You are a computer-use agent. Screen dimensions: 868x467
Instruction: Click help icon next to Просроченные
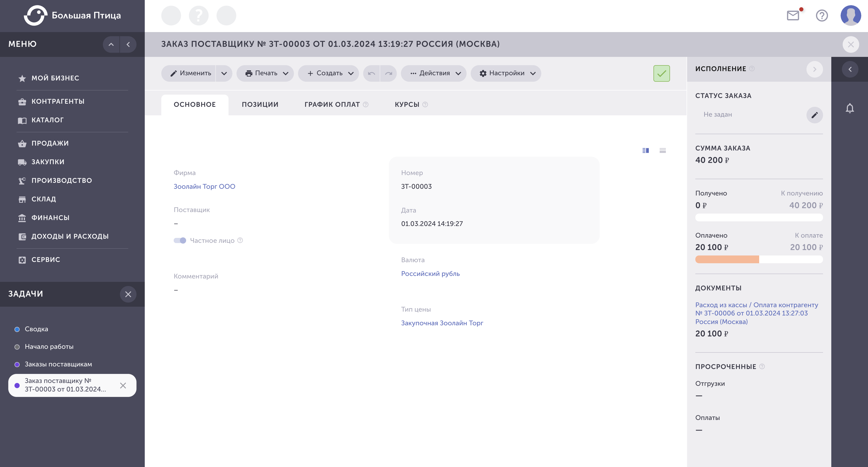coord(762,366)
